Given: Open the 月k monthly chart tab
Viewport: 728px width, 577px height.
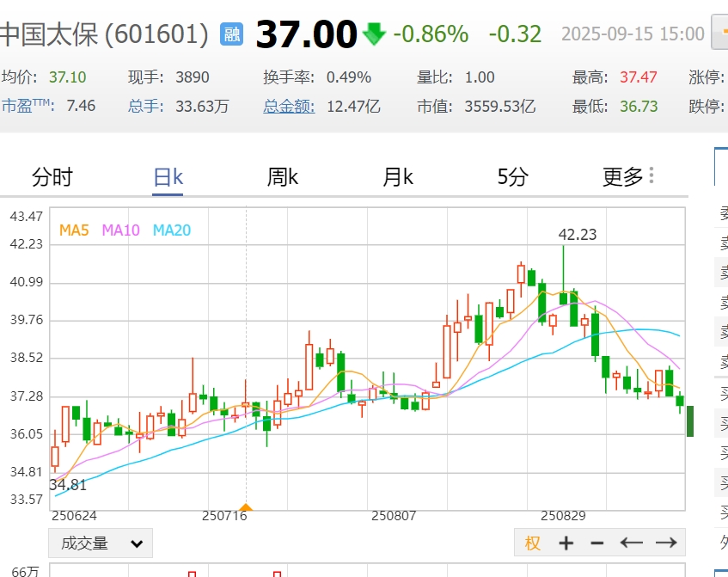Looking at the screenshot, I should tap(397, 177).
